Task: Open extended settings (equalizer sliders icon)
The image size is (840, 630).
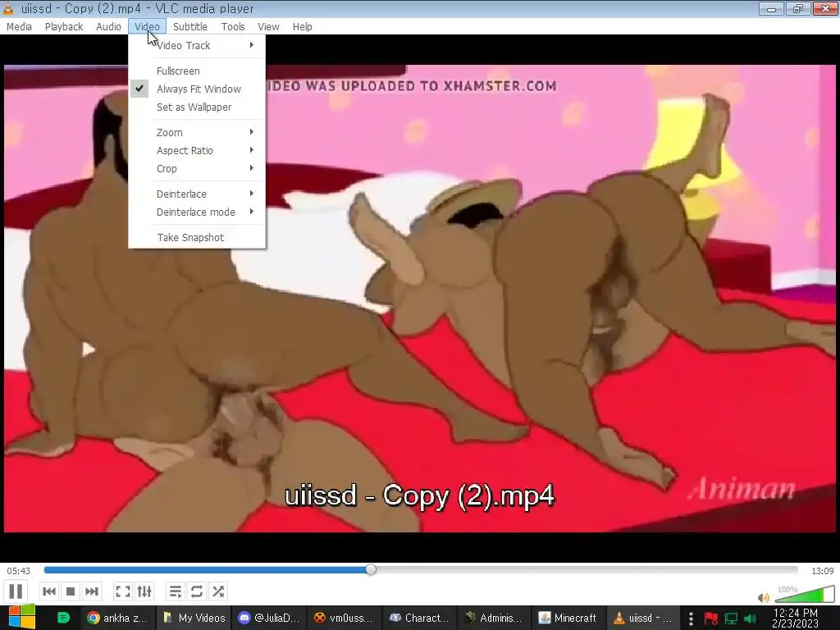Action: pos(144,591)
